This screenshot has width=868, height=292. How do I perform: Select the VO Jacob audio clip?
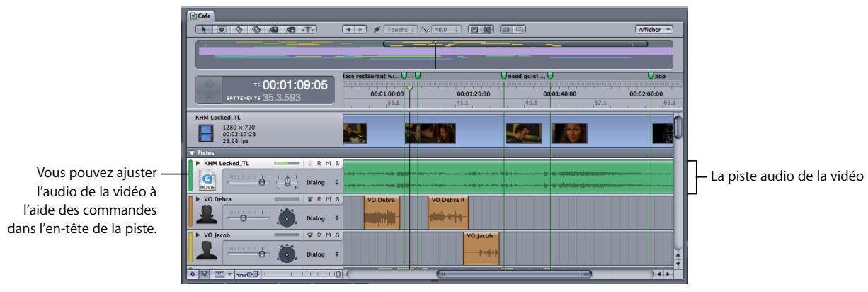click(481, 249)
